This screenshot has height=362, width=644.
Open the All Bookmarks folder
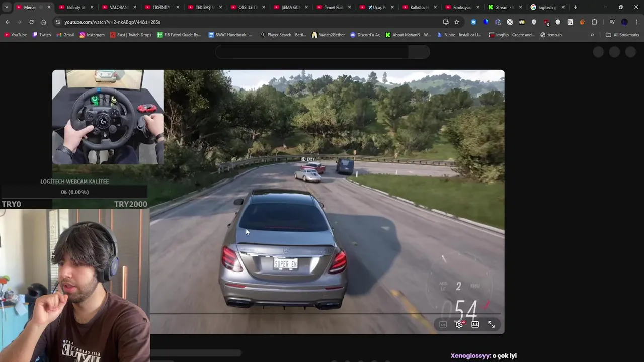pyautogui.click(x=622, y=35)
